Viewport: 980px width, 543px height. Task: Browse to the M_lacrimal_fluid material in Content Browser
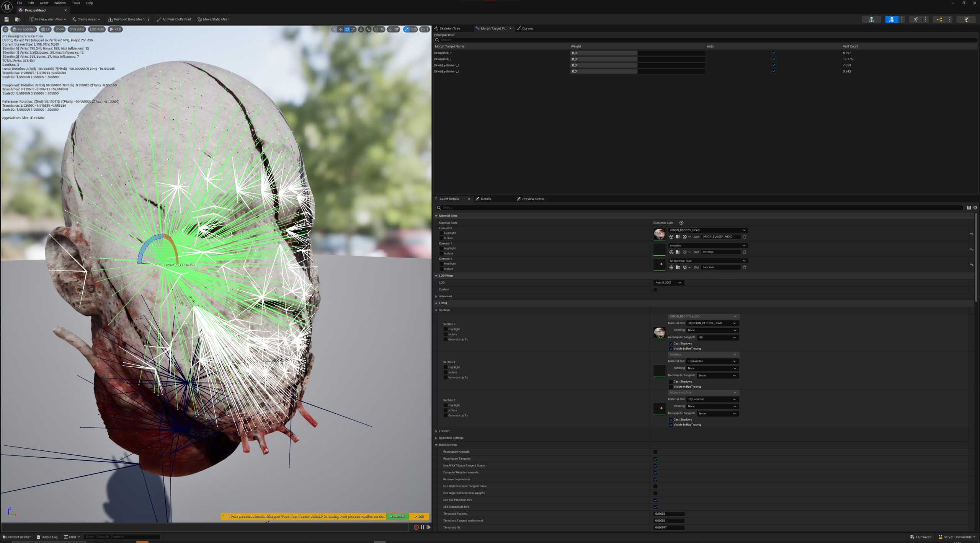coord(678,267)
